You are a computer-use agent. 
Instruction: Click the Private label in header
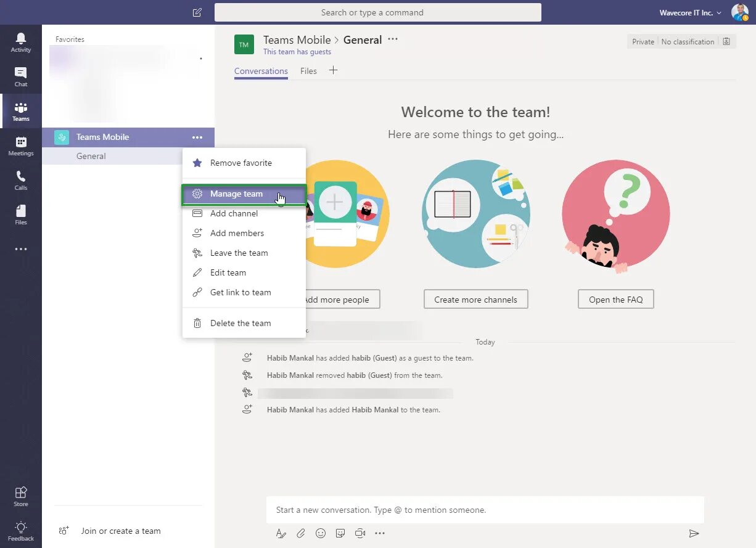point(643,42)
